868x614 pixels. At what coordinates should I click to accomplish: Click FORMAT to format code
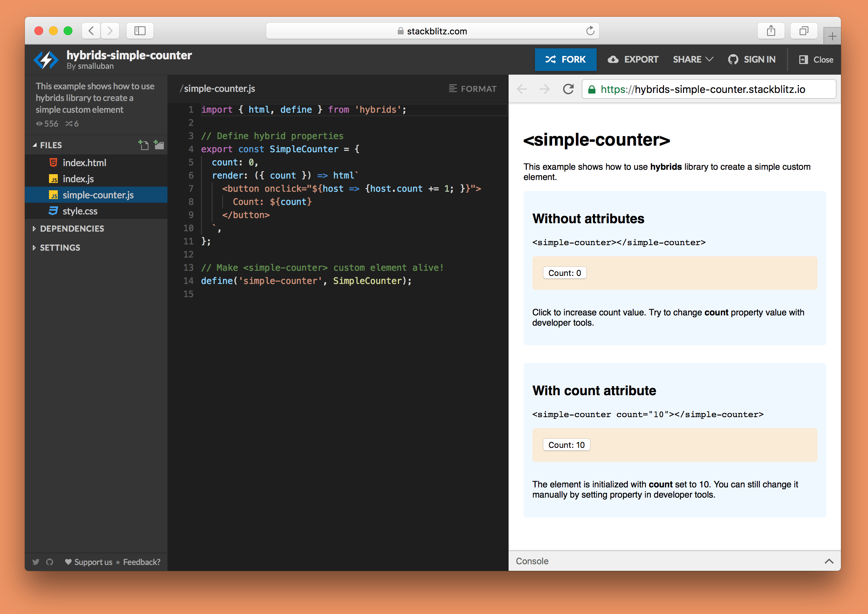pyautogui.click(x=472, y=89)
